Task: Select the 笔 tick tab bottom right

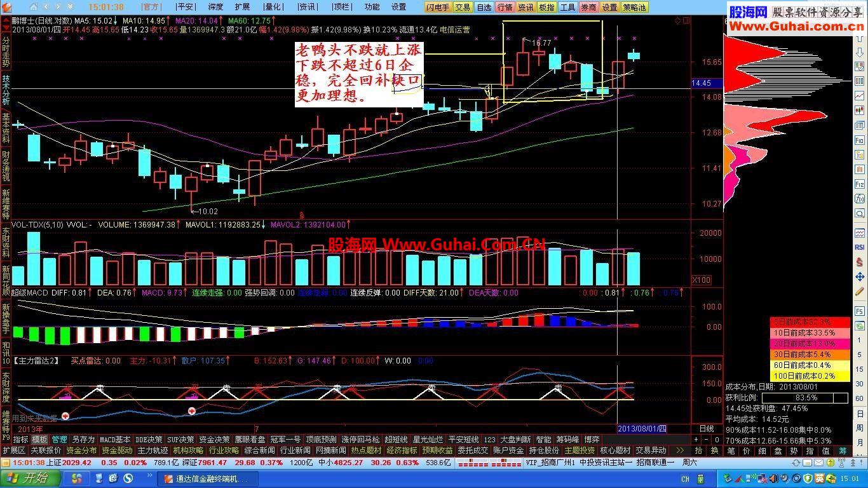Action: (731, 451)
